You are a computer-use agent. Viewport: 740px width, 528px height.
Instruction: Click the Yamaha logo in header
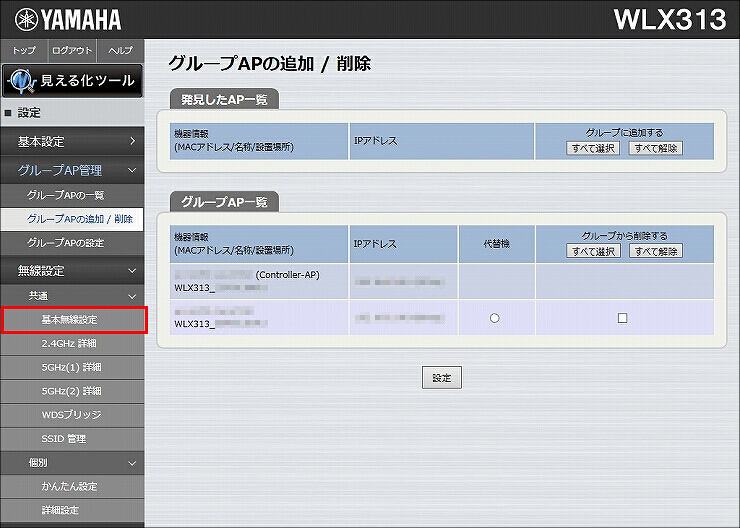(68, 20)
